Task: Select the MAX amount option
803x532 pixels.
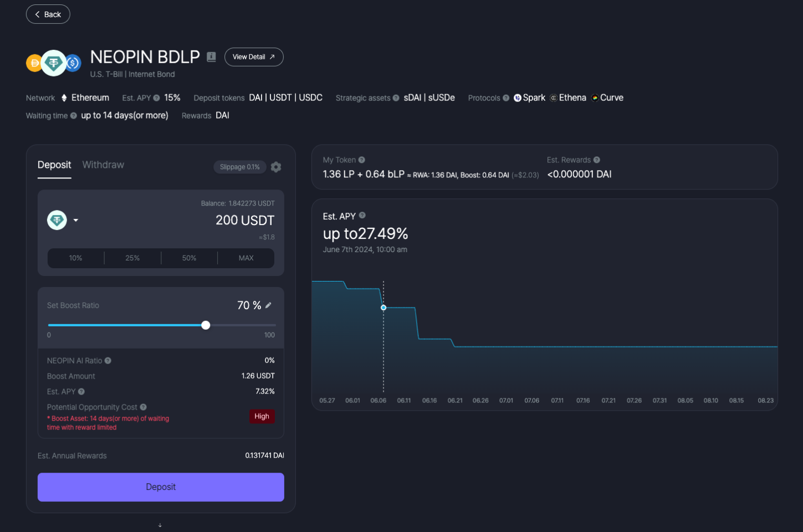Action: click(246, 258)
